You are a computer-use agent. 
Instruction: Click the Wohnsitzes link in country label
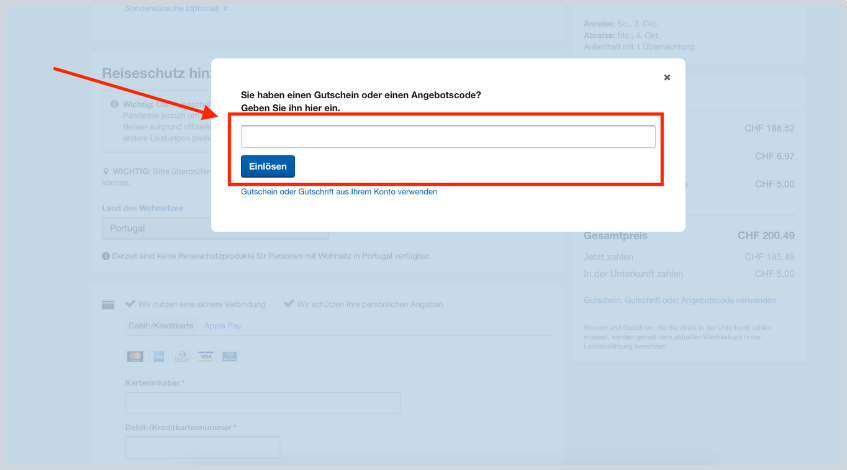coord(161,208)
